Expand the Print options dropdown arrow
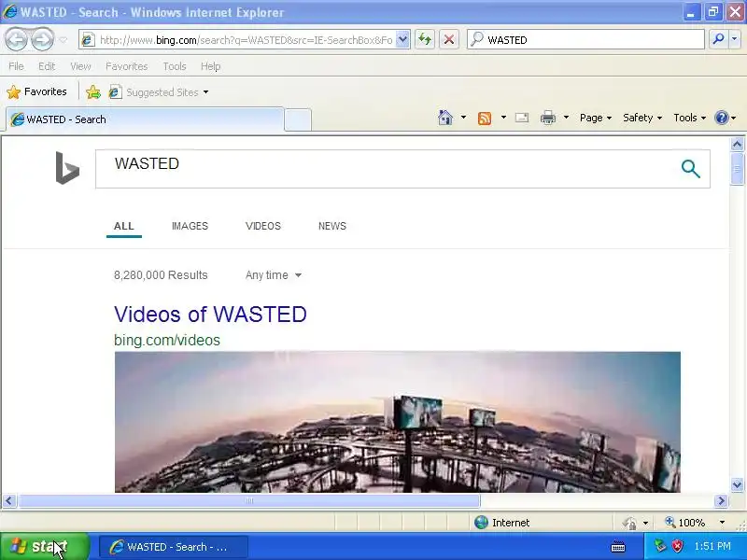Screen dimensions: 747x560 click(566, 118)
